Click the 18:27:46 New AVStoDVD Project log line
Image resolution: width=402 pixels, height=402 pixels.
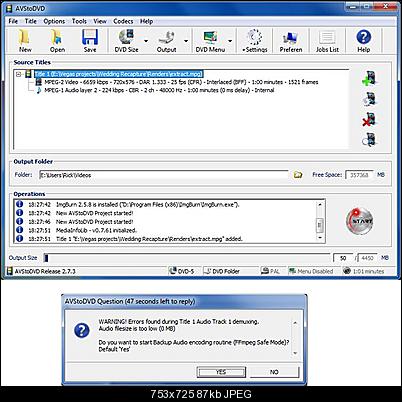click(80, 222)
